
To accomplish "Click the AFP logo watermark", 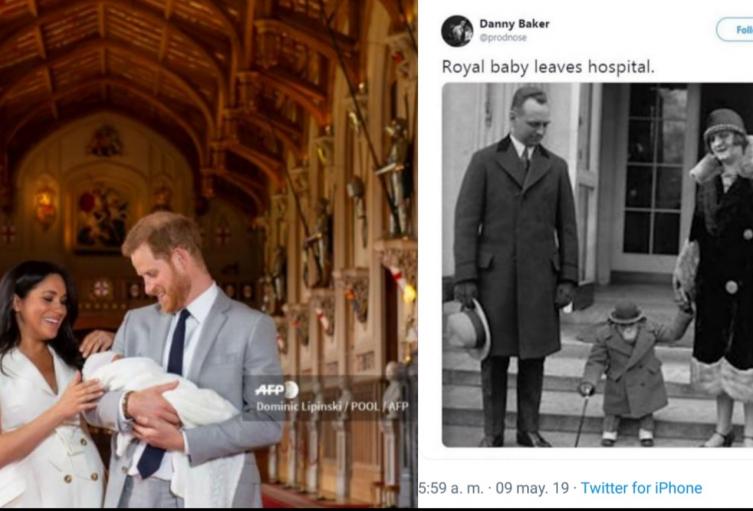I will point(275,390).
